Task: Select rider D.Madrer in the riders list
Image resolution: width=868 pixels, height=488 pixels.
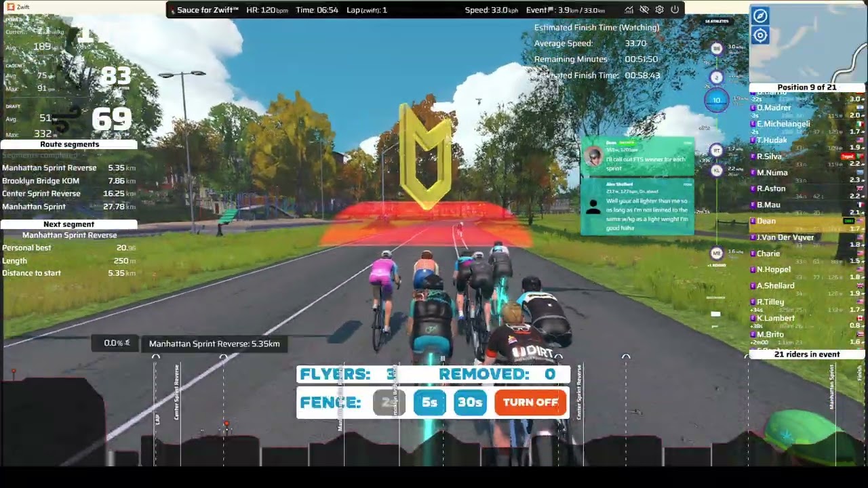Action: point(807,108)
